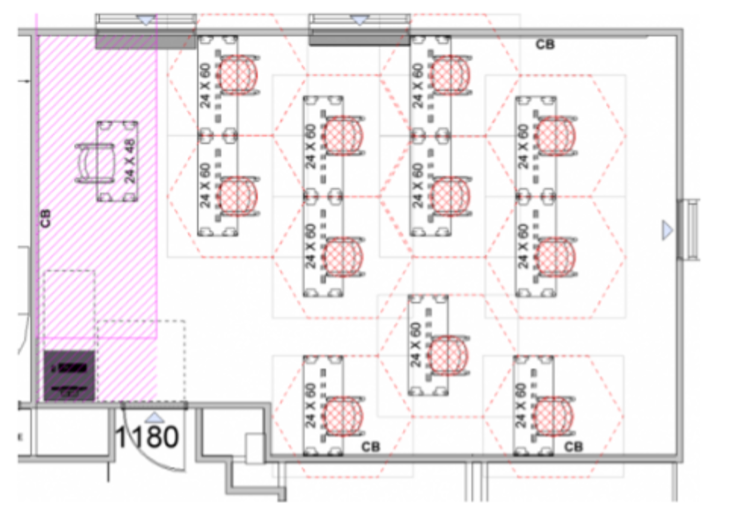Click the blue arrow at top-left window
Screen dimensions: 733x525
pyautogui.click(x=147, y=20)
